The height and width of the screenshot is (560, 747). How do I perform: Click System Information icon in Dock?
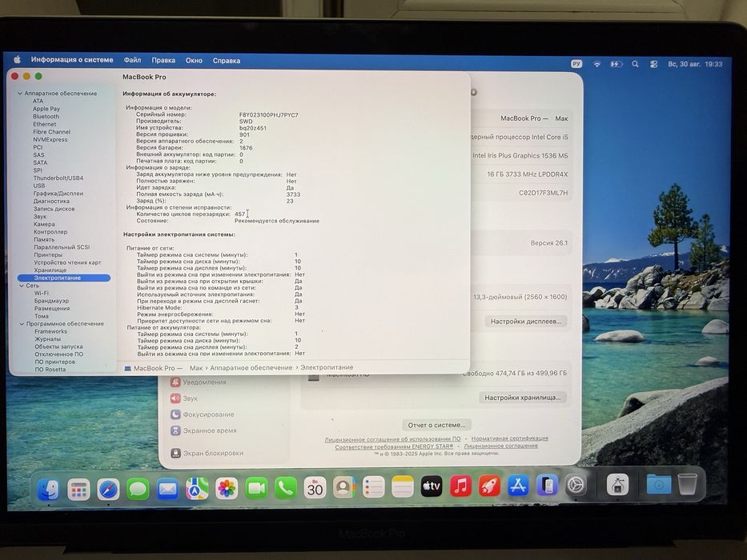tap(617, 486)
